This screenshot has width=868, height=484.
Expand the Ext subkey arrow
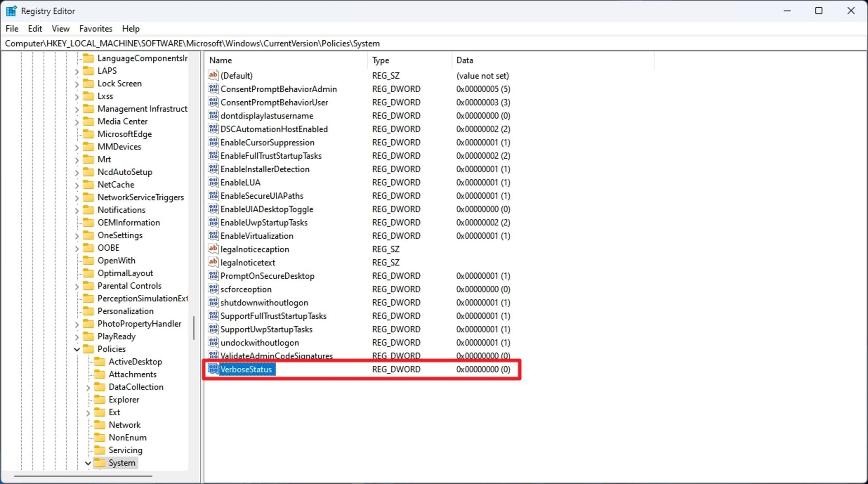tap(88, 413)
